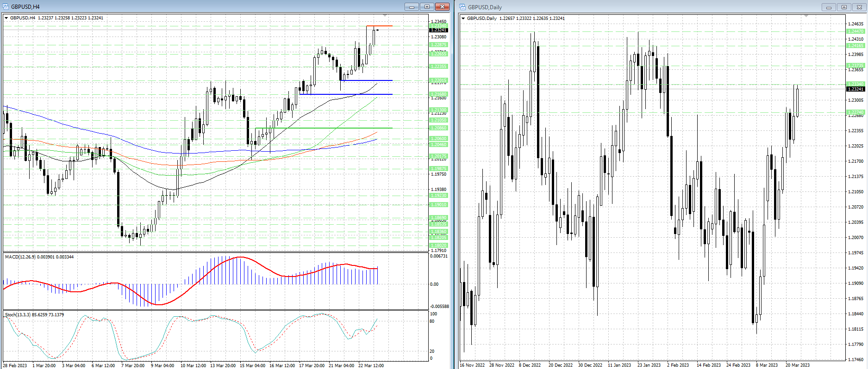Click MACD scale value 0.006731
The width and height of the screenshot is (868, 369).
[439, 256]
